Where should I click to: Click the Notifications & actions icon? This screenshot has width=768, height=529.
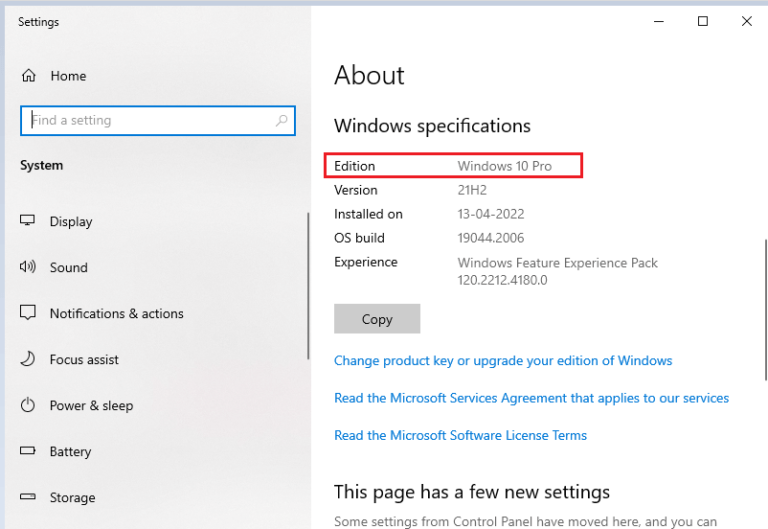point(29,314)
